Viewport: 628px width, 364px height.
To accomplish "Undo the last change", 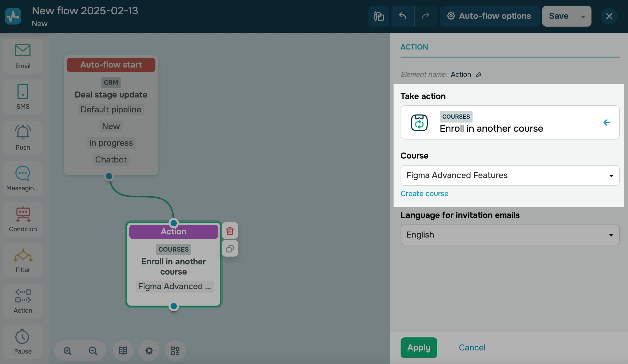I will click(x=403, y=16).
